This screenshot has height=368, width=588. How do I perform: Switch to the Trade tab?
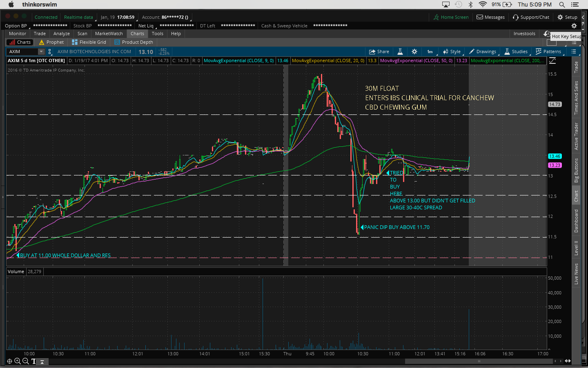pyautogui.click(x=40, y=34)
